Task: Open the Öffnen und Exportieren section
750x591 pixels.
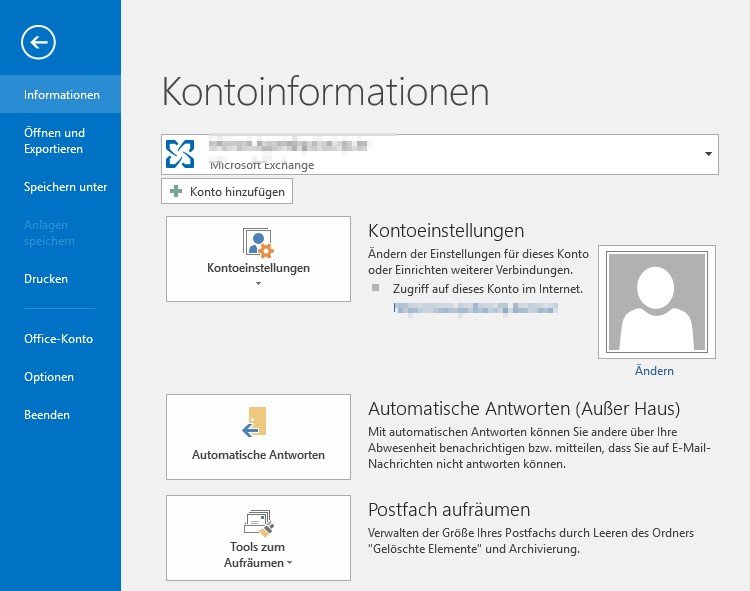Action: 54,141
